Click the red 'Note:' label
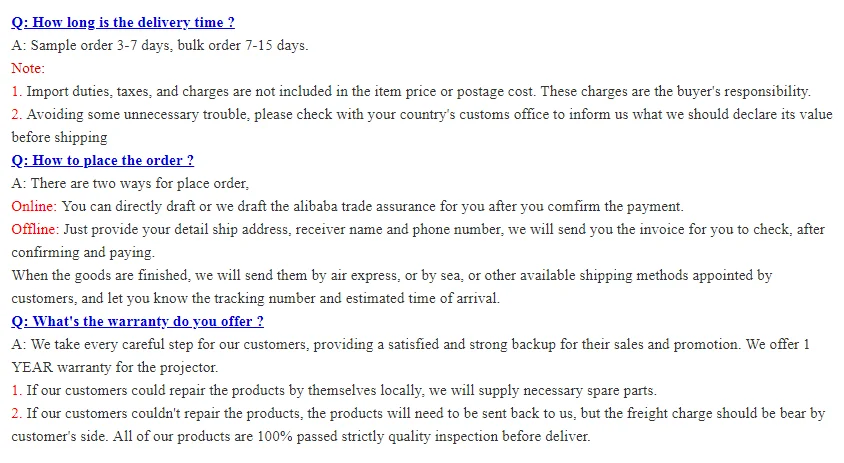The height and width of the screenshot is (463, 844). [28, 68]
